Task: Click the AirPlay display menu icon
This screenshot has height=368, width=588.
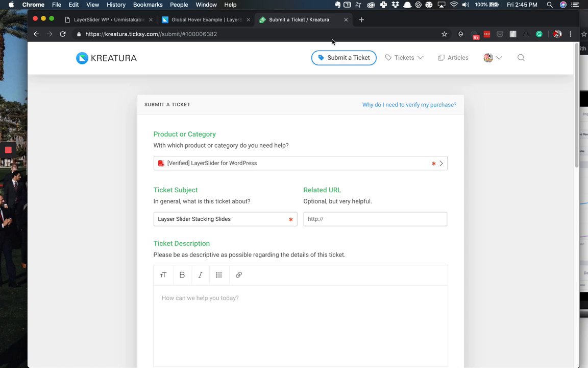Action: click(x=442, y=5)
